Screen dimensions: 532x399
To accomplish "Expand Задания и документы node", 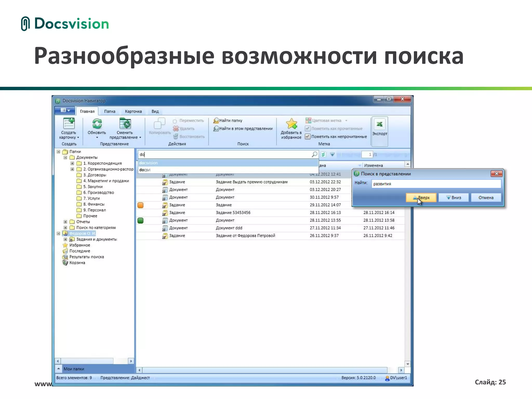I will [65, 239].
